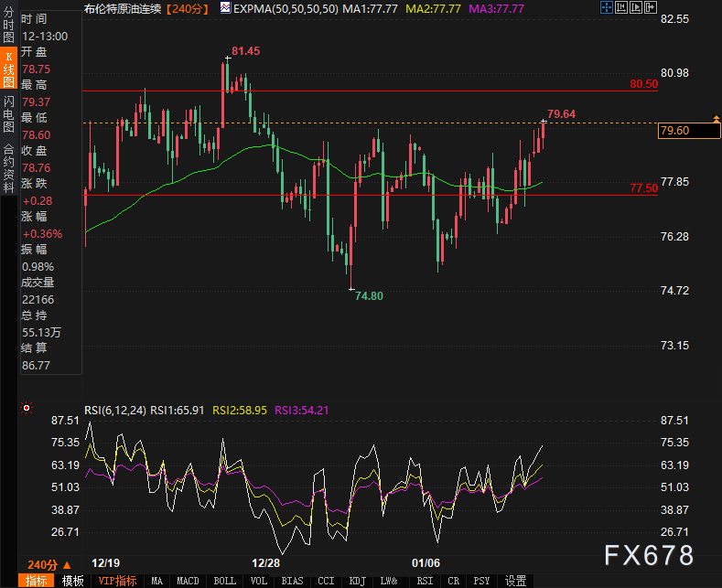Click the MA1:77.77 value
Screen dimensions: 722x588
click(x=370, y=9)
